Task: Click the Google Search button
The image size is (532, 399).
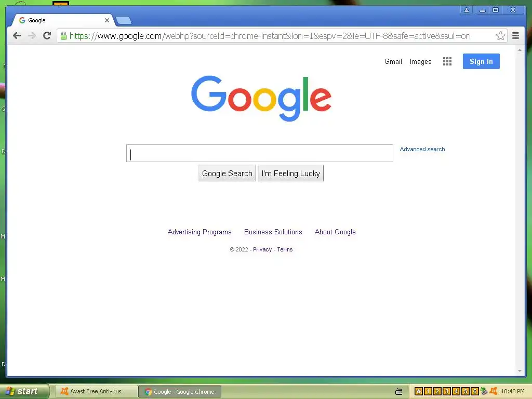Action: click(227, 174)
